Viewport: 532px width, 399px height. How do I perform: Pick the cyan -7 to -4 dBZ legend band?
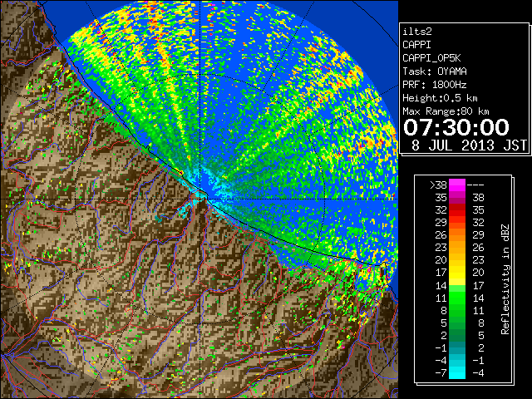pyautogui.click(x=457, y=373)
